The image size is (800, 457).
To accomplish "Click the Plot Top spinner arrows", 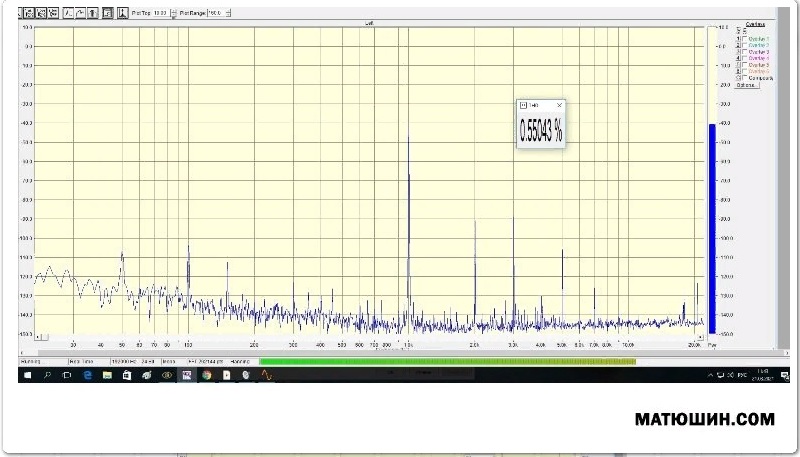I will click(x=173, y=14).
